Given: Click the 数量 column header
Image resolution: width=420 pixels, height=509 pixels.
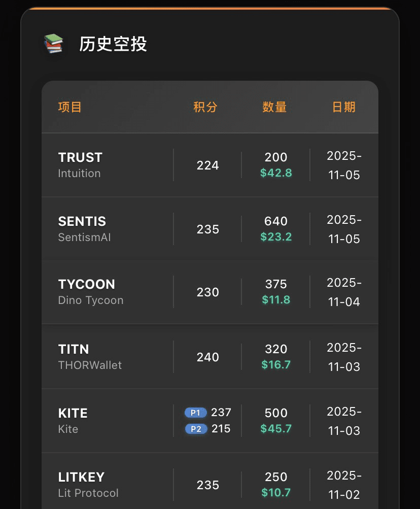Looking at the screenshot, I should [274, 107].
